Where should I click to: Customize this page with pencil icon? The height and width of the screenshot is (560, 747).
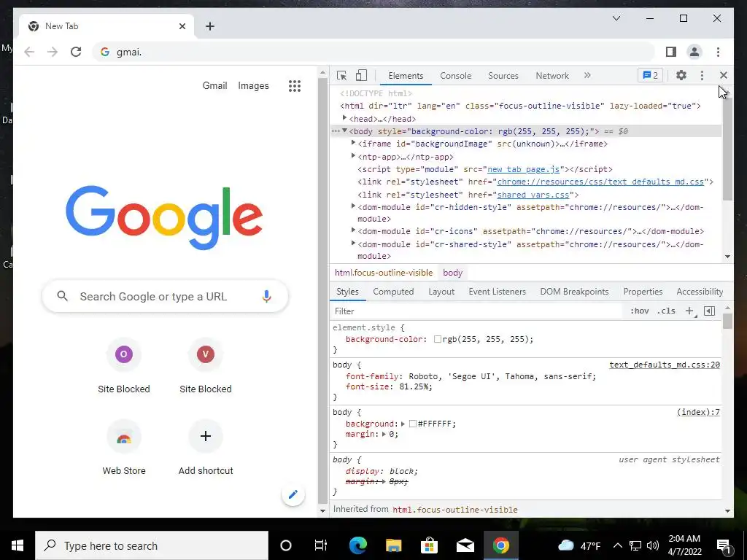(293, 495)
